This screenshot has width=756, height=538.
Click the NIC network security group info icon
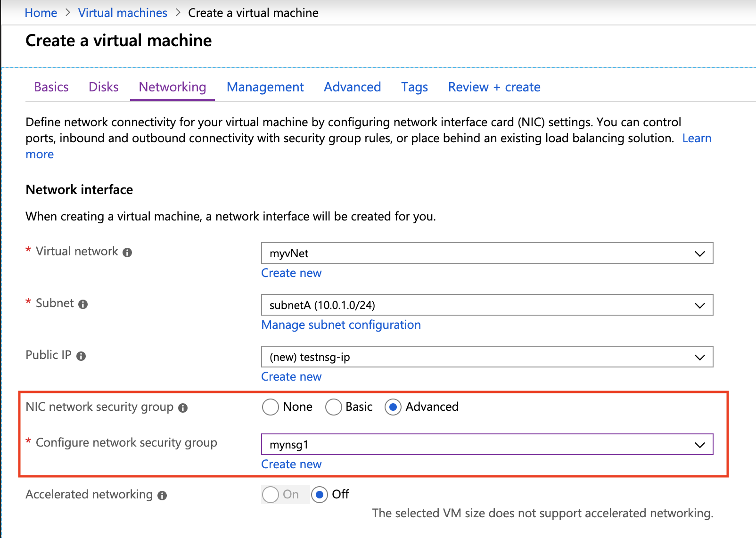(183, 408)
